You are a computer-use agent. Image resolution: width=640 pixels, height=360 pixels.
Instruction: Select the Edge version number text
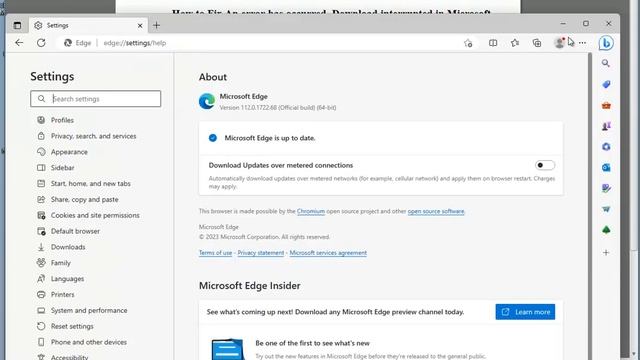[278, 108]
